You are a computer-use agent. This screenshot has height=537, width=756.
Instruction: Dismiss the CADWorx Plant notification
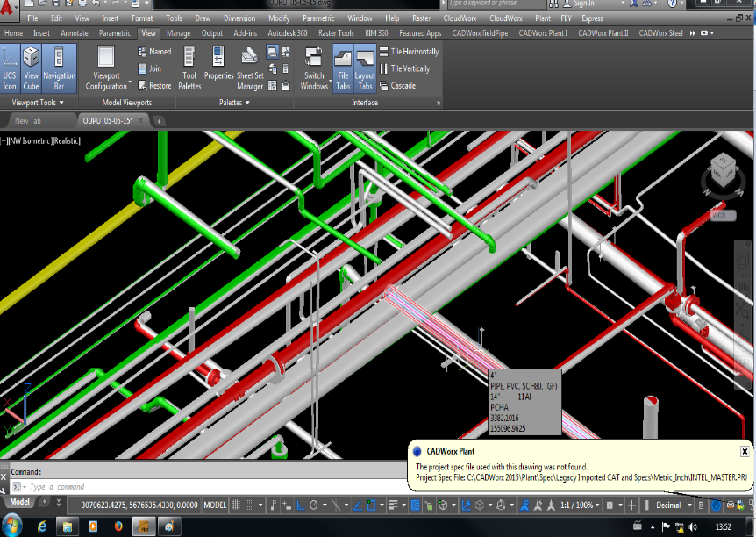(x=745, y=451)
